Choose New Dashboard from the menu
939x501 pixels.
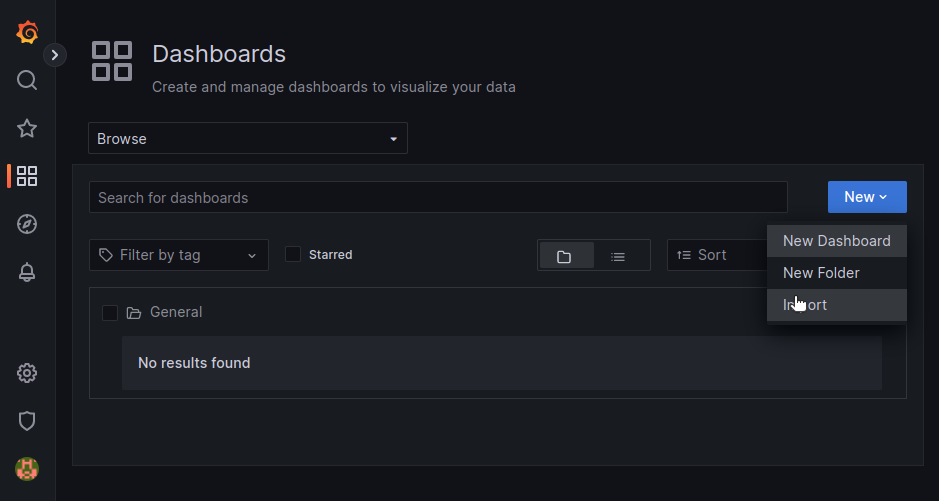click(837, 241)
